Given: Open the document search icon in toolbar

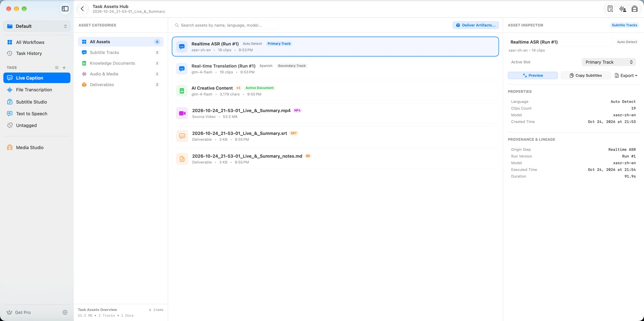Looking at the screenshot, I should 610,9.
